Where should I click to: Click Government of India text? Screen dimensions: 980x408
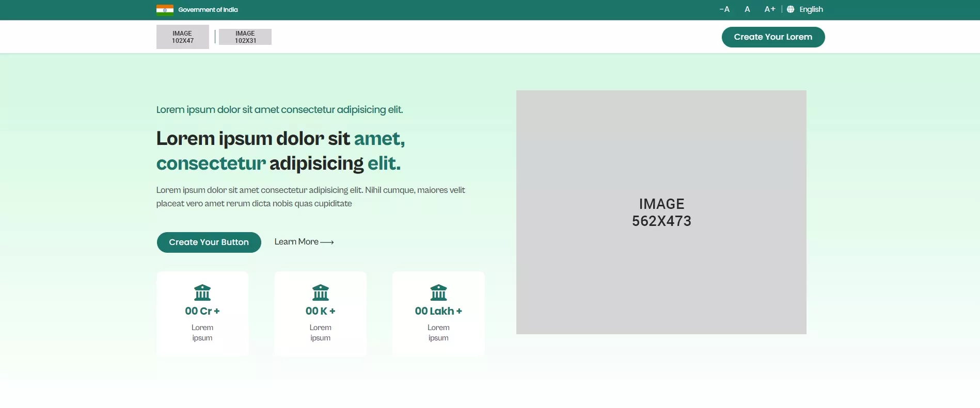(x=208, y=10)
